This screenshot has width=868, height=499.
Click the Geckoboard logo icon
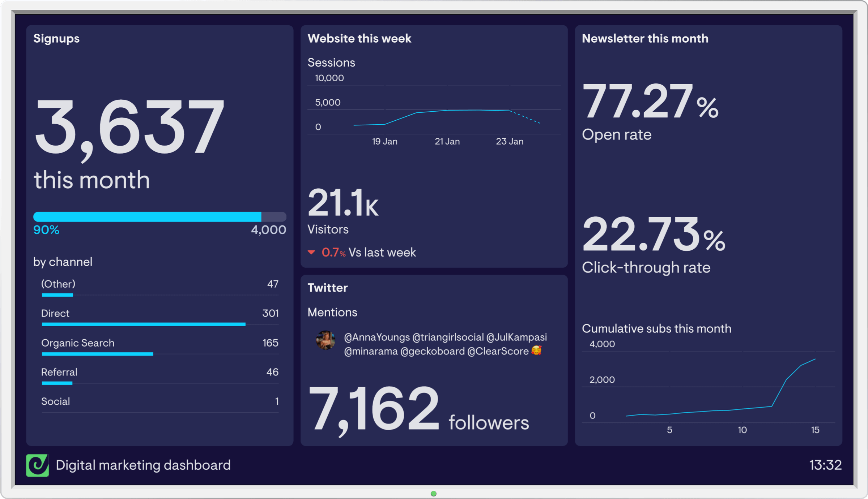37,465
